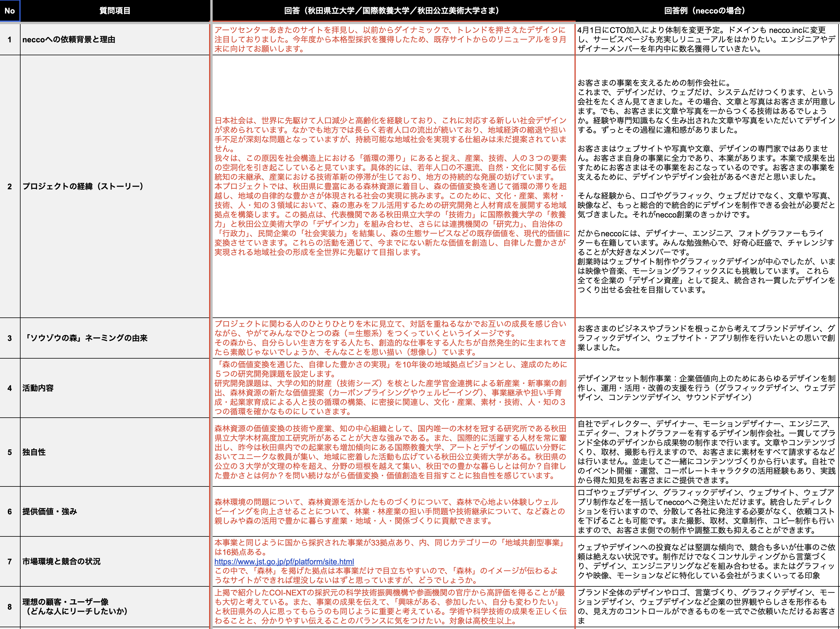Click the necco example starting "4月1日にCTO加入"
This screenshot has height=629, width=840.
[x=707, y=39]
